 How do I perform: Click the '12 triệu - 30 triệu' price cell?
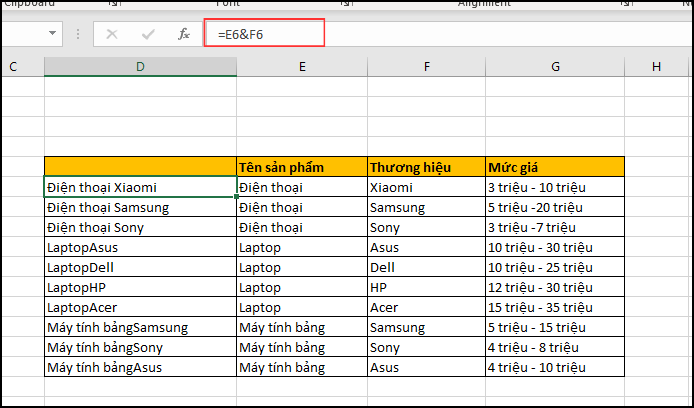point(555,287)
